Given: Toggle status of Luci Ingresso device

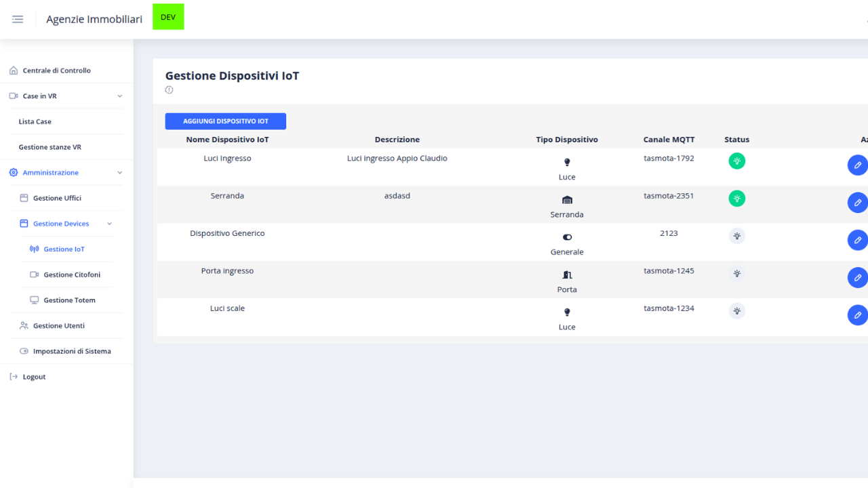Looking at the screenshot, I should [736, 161].
